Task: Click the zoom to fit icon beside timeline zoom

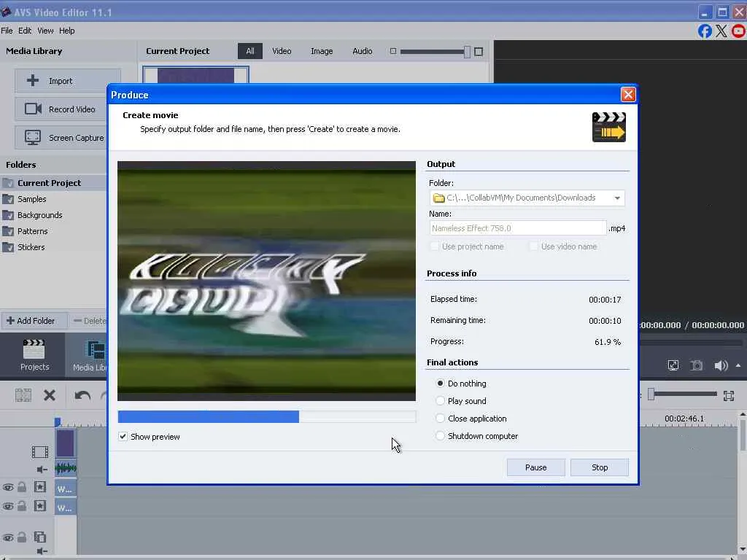Action: [729, 396]
